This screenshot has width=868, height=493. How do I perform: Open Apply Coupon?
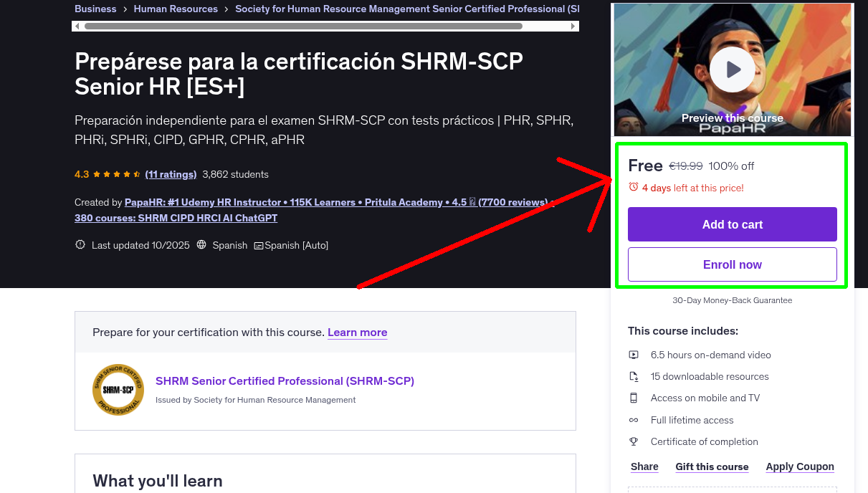[x=799, y=466]
